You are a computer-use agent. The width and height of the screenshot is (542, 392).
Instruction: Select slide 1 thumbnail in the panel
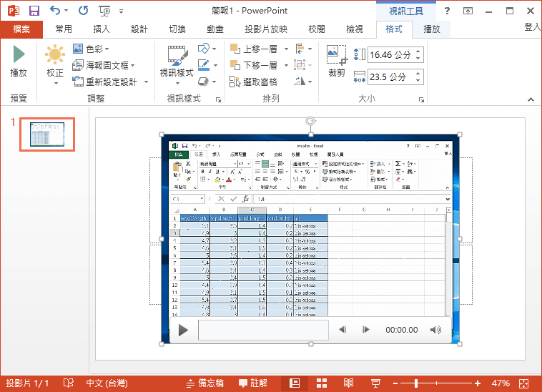[47, 134]
